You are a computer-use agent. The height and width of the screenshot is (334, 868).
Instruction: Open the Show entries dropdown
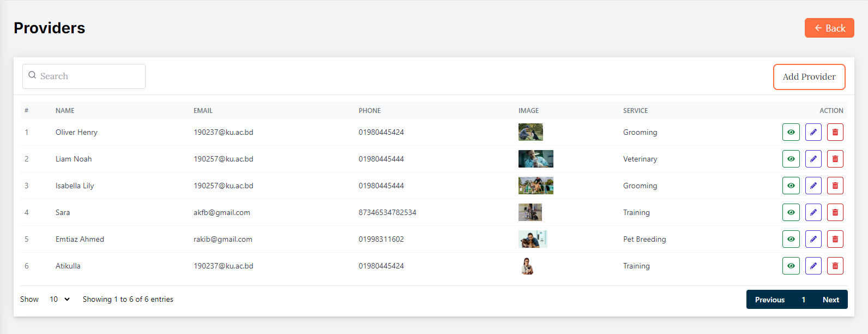[59, 299]
